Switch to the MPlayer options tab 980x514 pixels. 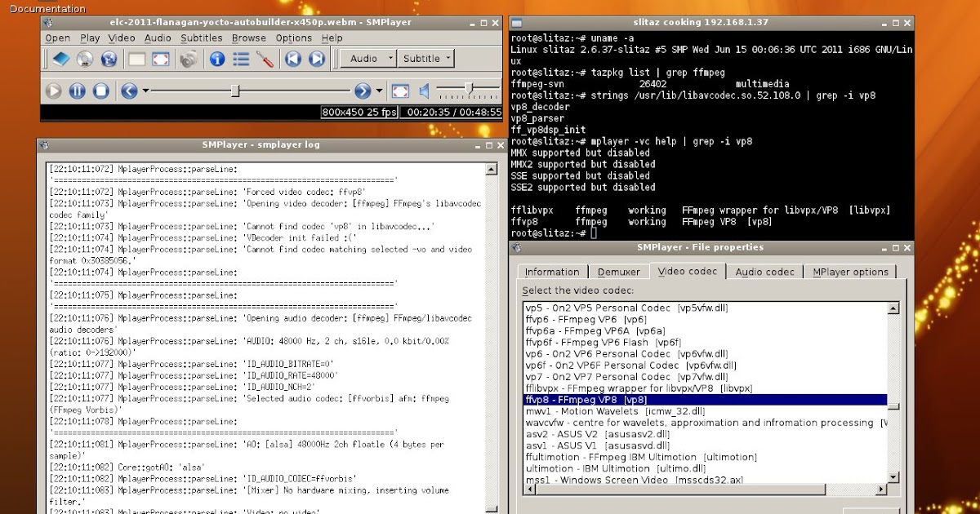[850, 273]
